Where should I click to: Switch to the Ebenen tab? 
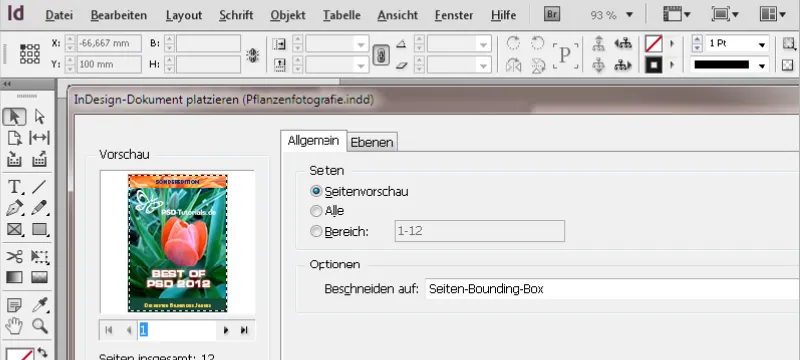point(372,142)
